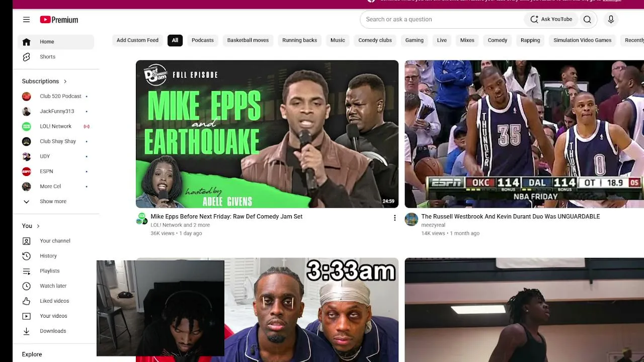644x362 pixels.
Task: Open LOL! Network avatar under Mike Epps video
Action: pyautogui.click(x=142, y=219)
